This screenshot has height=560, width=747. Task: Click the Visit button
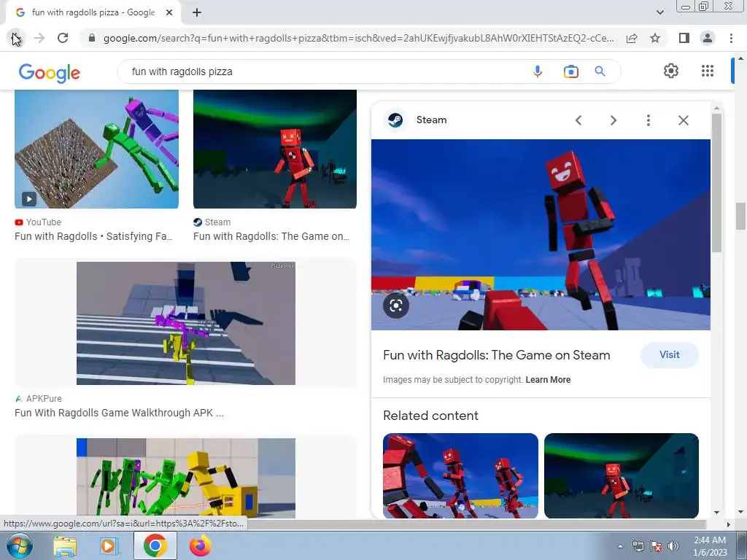tap(670, 355)
